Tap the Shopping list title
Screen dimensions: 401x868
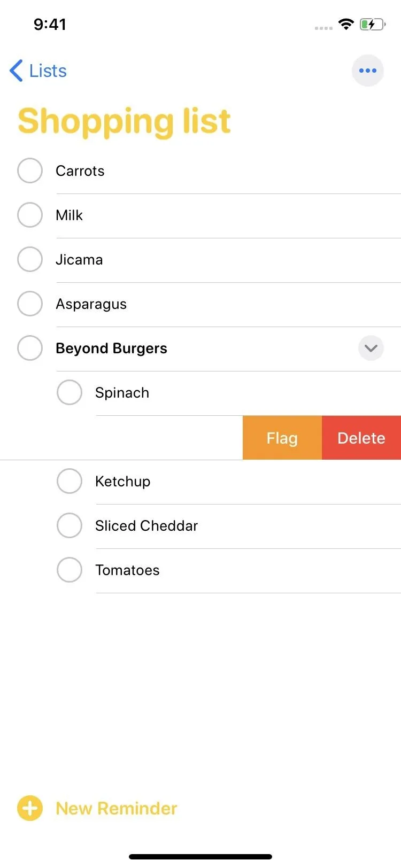(124, 122)
